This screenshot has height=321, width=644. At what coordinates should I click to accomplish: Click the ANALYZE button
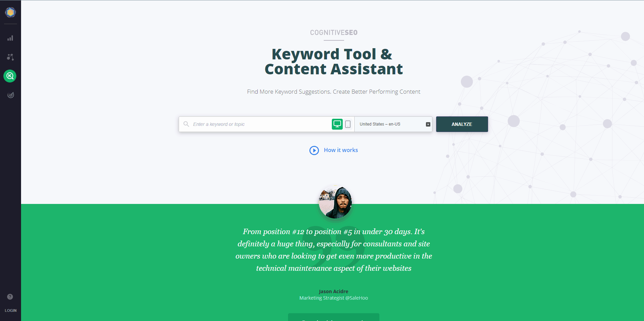point(462,124)
